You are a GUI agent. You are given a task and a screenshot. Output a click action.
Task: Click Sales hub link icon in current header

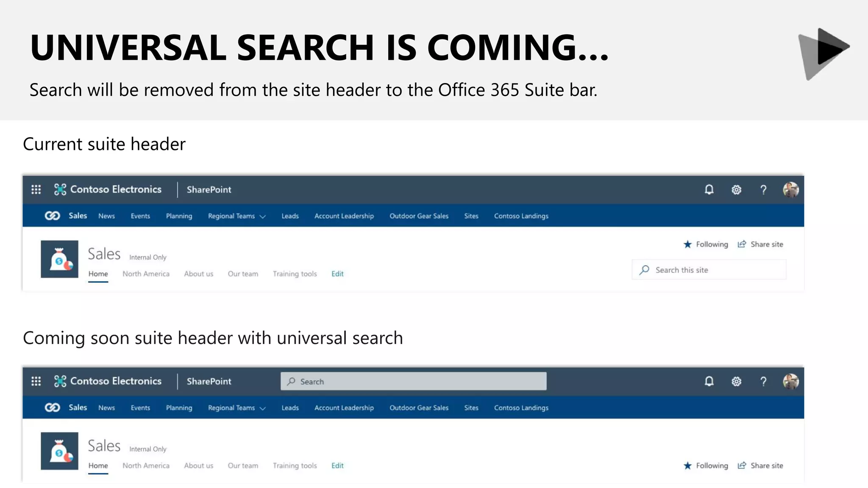click(x=53, y=216)
